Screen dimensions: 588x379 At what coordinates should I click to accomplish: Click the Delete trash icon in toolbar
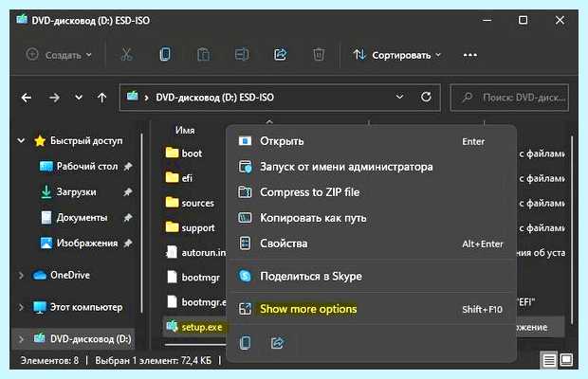click(319, 55)
